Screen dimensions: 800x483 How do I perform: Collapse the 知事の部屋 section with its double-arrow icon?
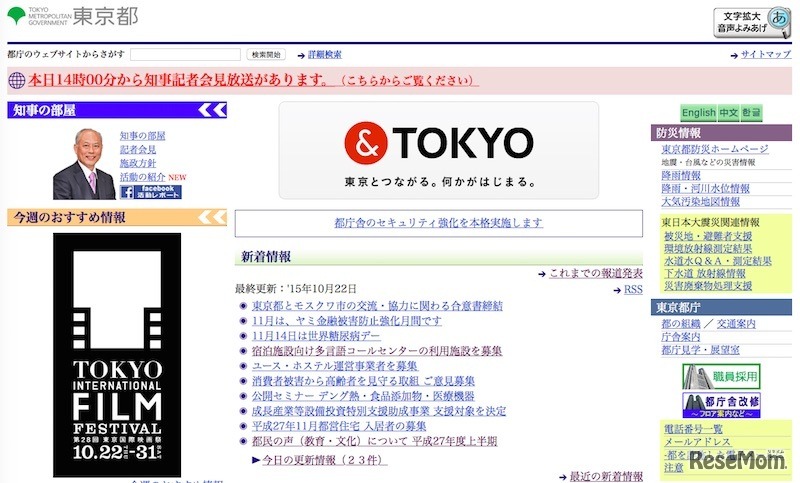coord(213,110)
